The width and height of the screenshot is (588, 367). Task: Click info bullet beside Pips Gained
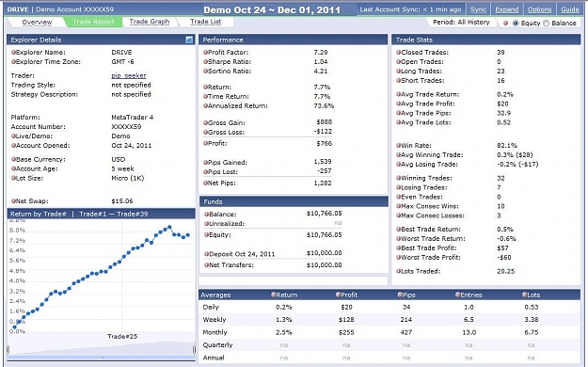pyautogui.click(x=205, y=163)
